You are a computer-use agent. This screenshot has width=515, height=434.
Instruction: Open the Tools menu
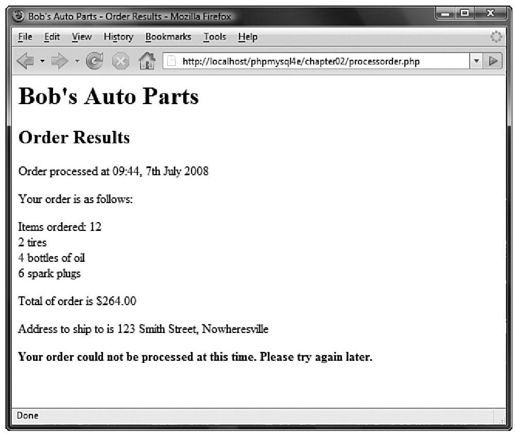click(x=215, y=37)
